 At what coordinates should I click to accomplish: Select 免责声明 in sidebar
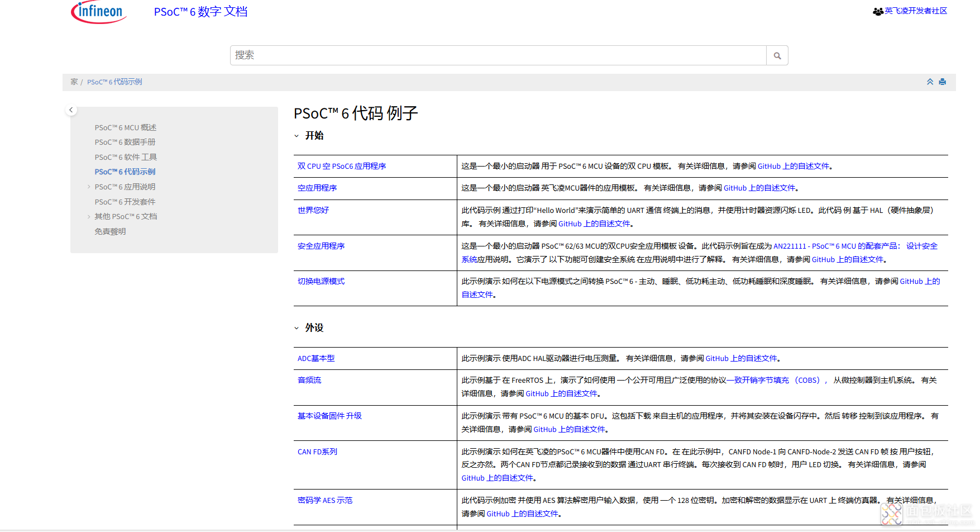pyautogui.click(x=110, y=231)
